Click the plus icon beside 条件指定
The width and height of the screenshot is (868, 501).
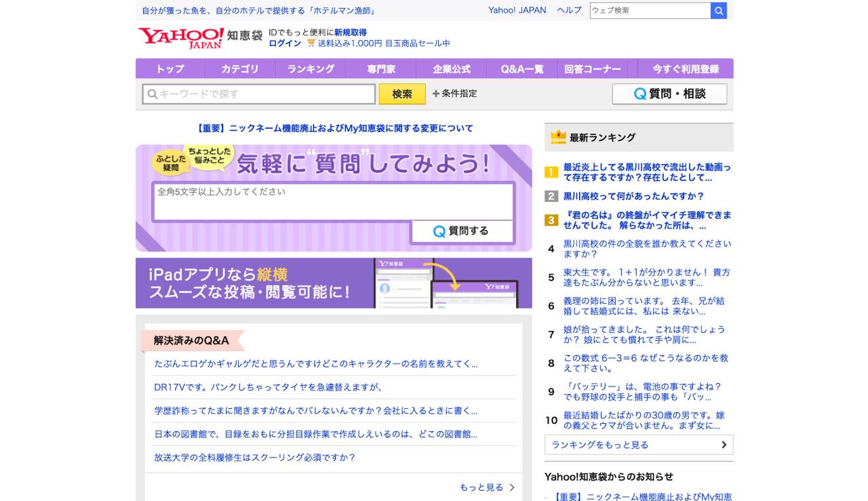(436, 94)
